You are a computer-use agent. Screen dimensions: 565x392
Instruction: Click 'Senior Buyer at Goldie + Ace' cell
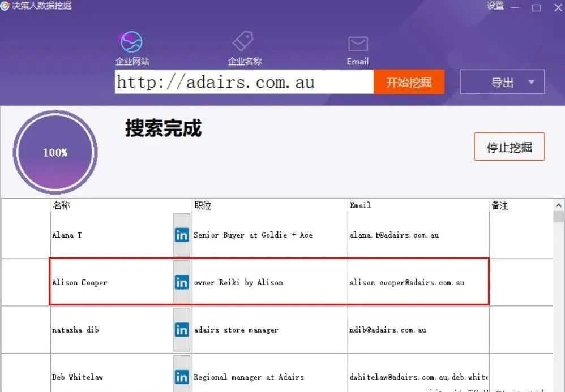point(253,235)
